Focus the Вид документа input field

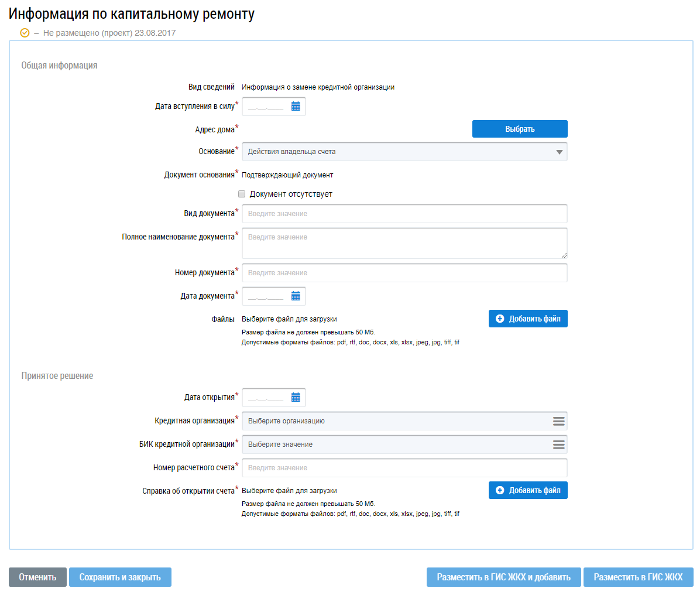pyautogui.click(x=404, y=214)
